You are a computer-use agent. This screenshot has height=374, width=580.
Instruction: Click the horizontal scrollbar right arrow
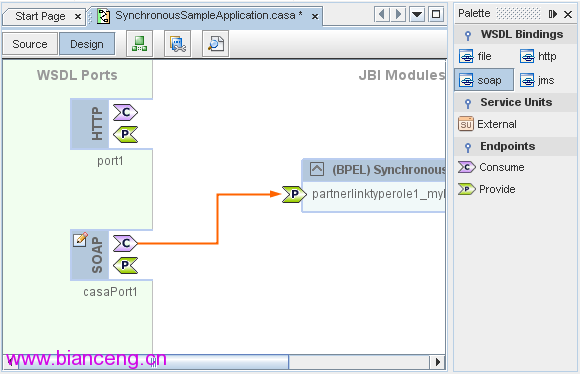pyautogui.click(x=438, y=362)
